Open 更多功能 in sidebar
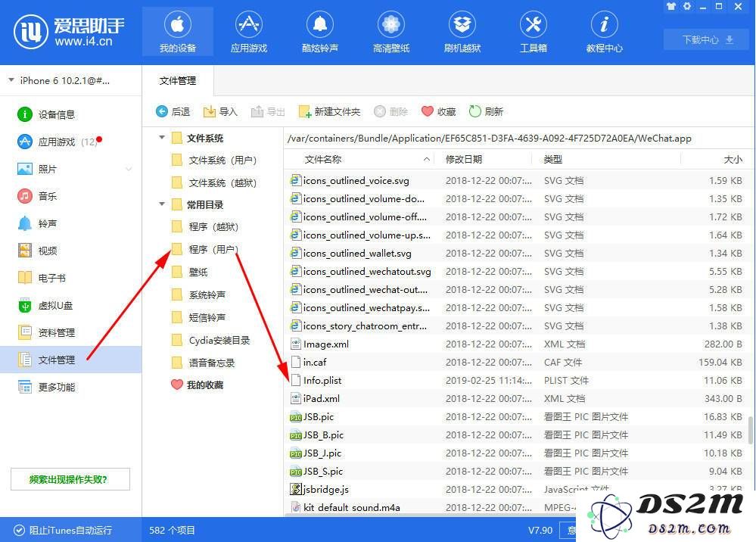756x542 pixels. point(46,387)
